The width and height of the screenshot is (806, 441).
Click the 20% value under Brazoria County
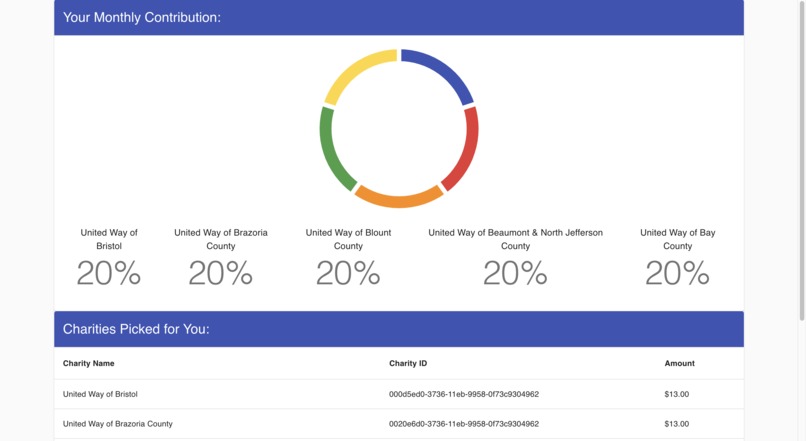click(221, 273)
